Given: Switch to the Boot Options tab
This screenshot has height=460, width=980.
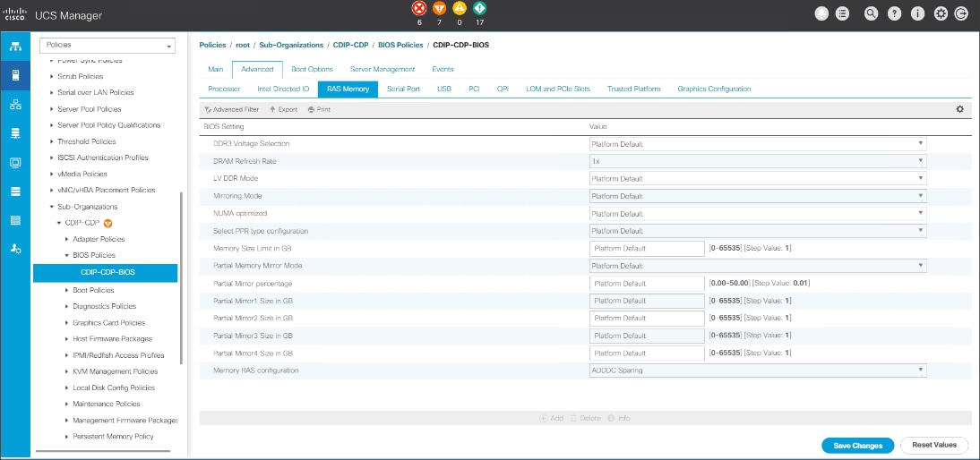Looking at the screenshot, I should point(312,69).
